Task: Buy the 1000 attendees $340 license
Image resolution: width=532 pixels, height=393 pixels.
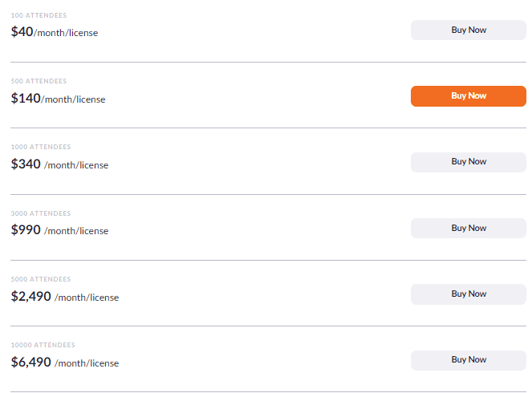Action: pos(469,162)
